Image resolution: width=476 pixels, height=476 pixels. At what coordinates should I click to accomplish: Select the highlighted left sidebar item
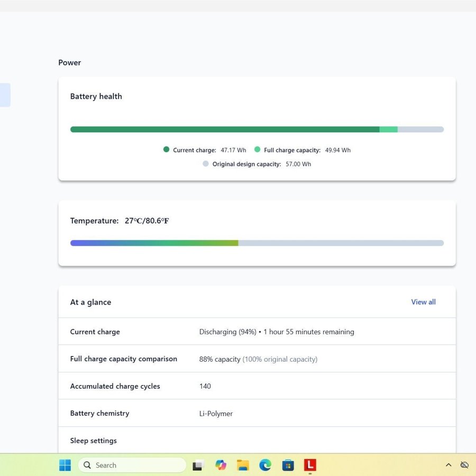pos(5,95)
